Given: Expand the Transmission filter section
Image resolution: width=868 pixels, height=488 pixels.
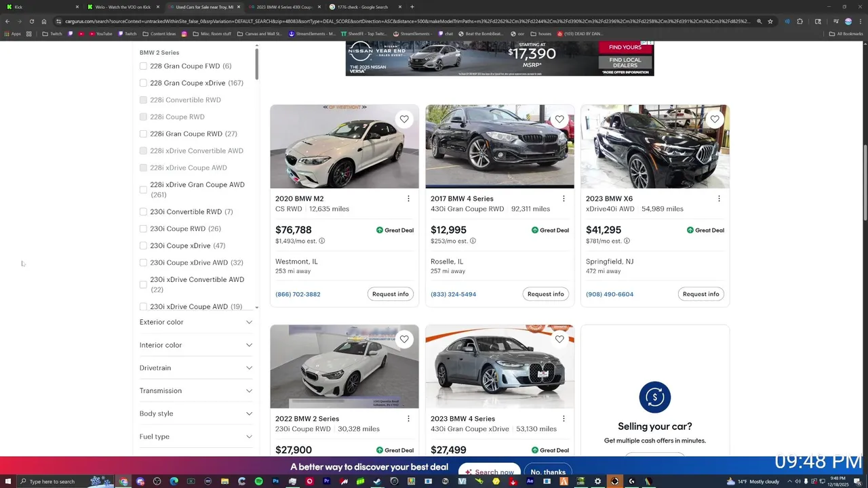Looking at the screenshot, I should (x=196, y=391).
